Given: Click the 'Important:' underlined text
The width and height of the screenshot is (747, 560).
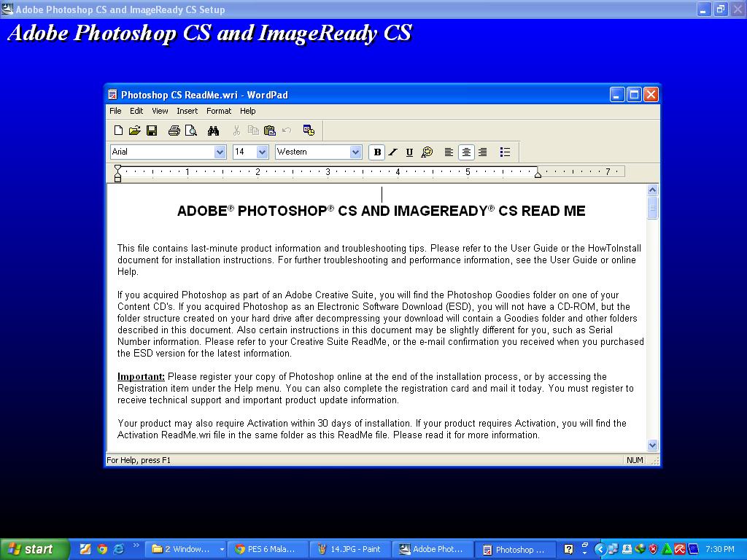Looking at the screenshot, I should (x=141, y=377).
